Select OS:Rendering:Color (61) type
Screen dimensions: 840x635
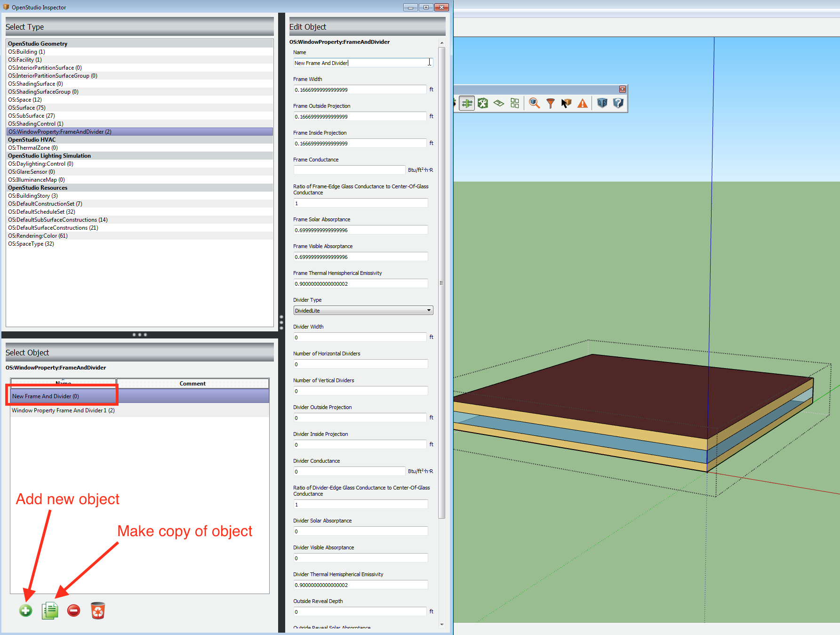coord(139,236)
